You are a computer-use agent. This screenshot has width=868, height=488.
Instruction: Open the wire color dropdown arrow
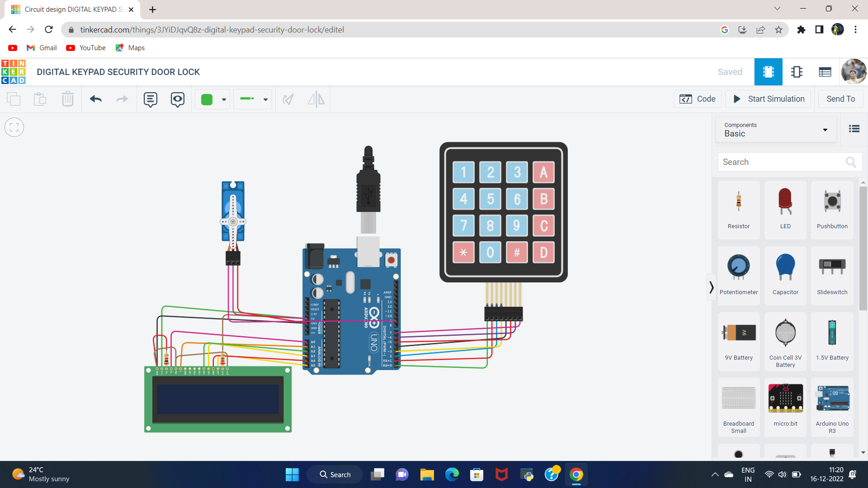(224, 99)
